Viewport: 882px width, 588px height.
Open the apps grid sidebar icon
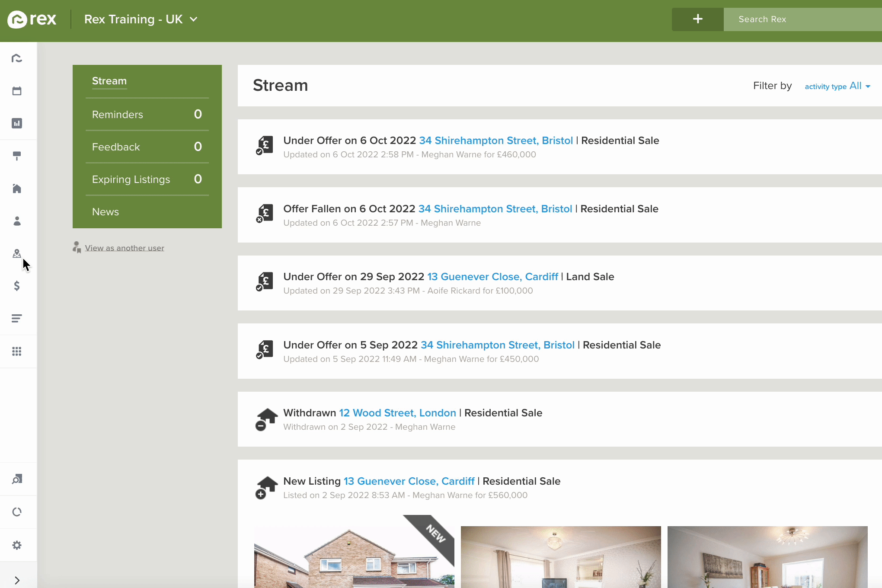tap(17, 351)
